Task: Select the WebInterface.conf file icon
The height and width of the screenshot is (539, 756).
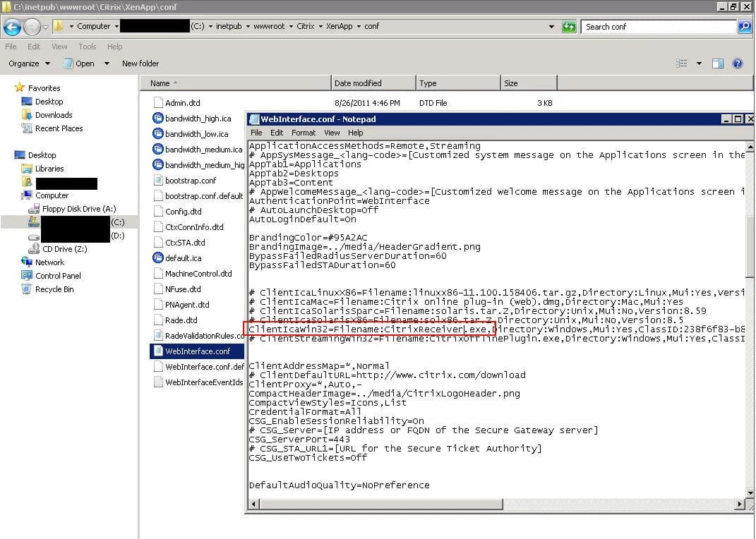Action: click(x=157, y=351)
